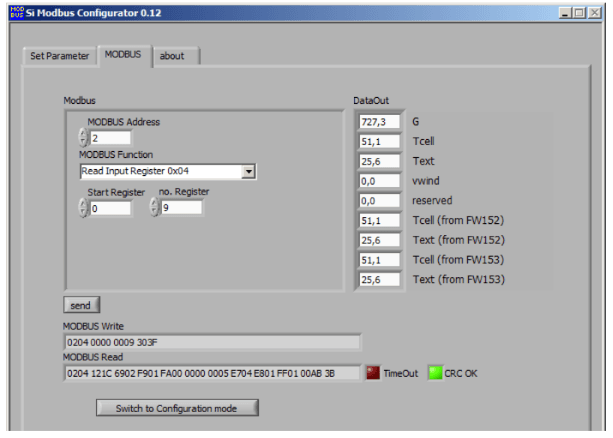Click the no. Register value field
The image size is (613, 438).
pyautogui.click(x=182, y=208)
